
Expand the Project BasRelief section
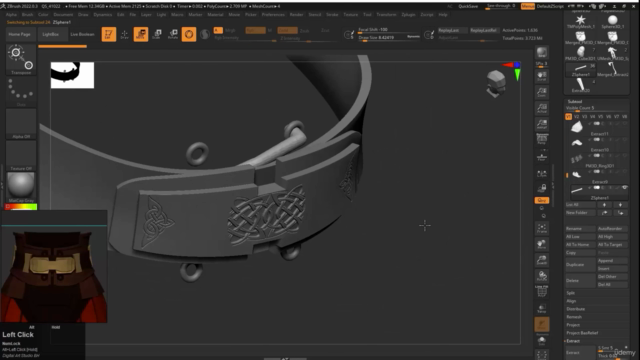click(582, 333)
